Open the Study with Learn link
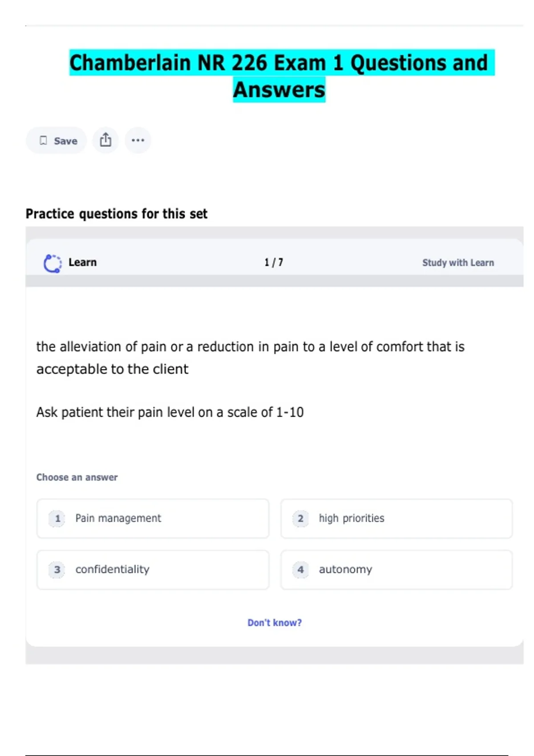Image resolution: width=534 pixels, height=756 pixels. [x=458, y=263]
